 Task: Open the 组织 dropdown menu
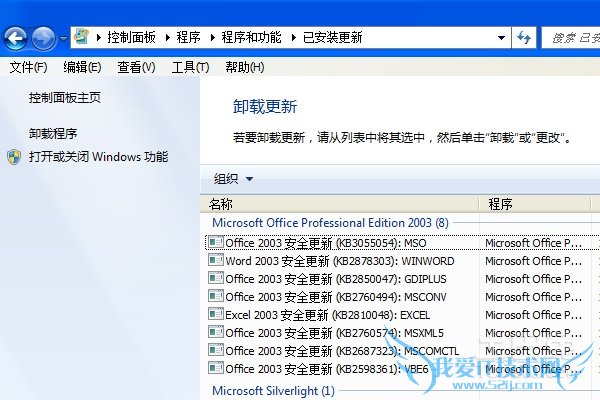tap(233, 179)
